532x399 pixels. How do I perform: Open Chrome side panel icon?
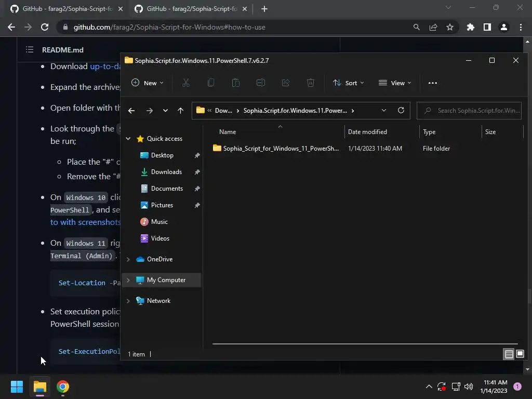[x=487, y=27]
